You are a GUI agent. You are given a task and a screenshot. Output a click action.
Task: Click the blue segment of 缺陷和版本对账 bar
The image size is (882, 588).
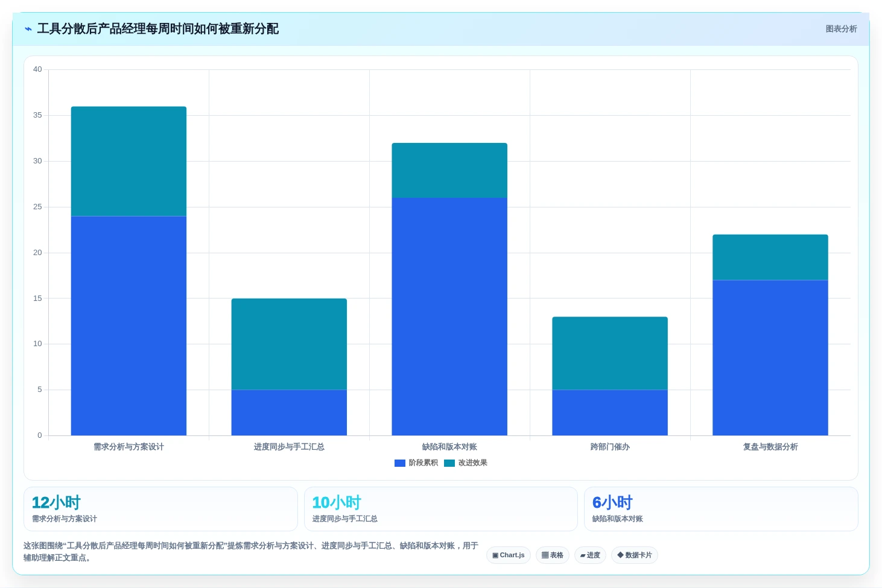(x=449, y=317)
